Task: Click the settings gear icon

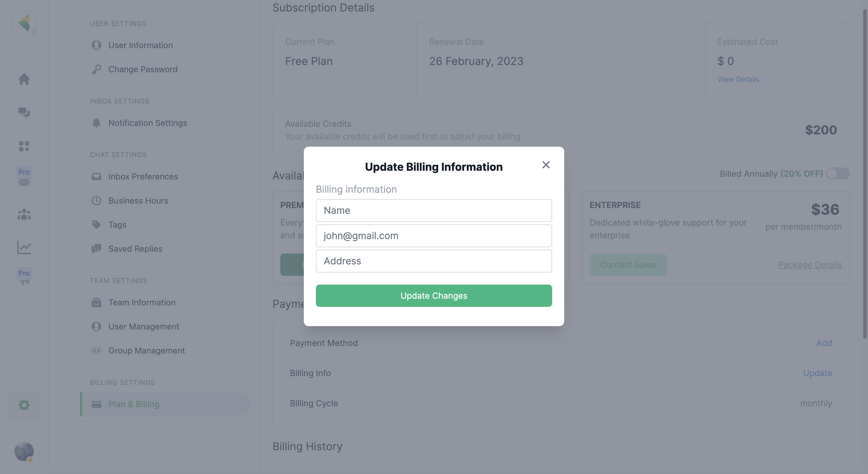Action: pos(24,405)
